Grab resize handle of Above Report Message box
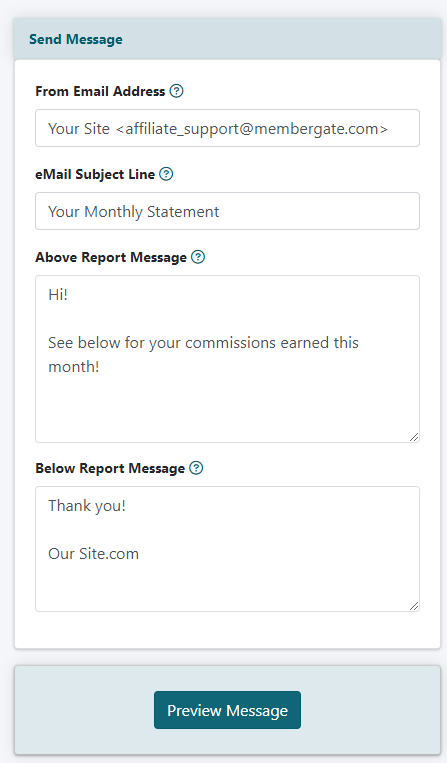447x763 pixels. (414, 437)
